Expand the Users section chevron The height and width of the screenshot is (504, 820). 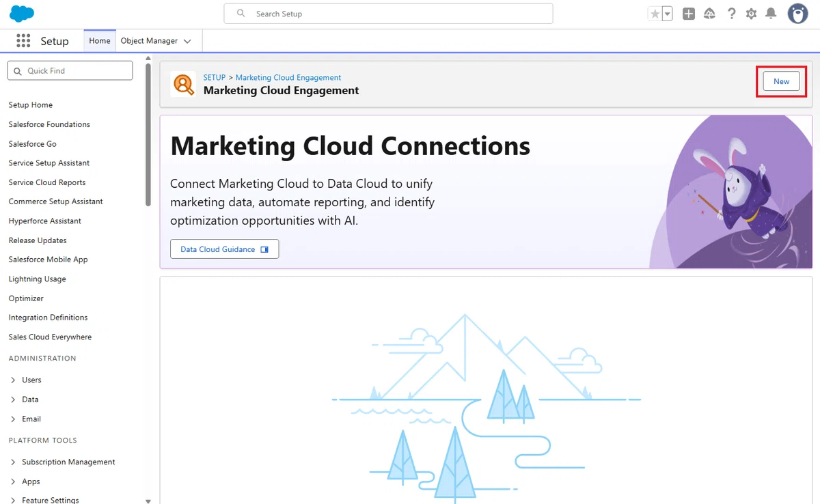(13, 380)
